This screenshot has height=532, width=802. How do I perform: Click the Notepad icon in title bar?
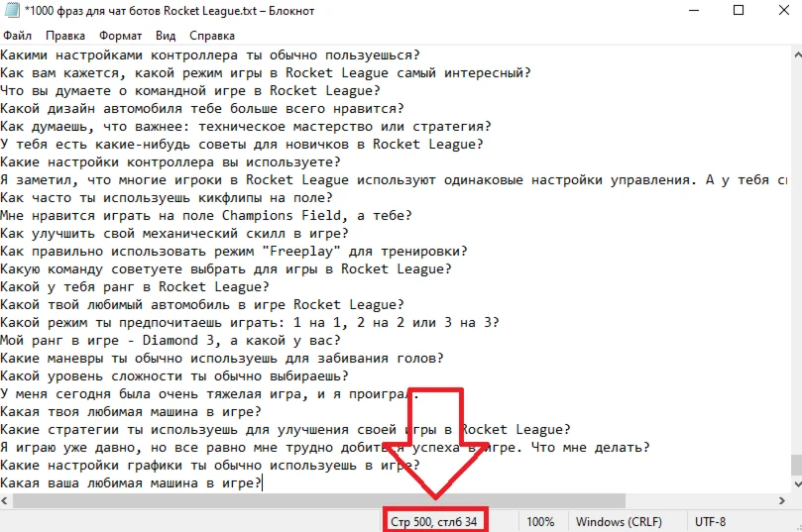(x=12, y=10)
